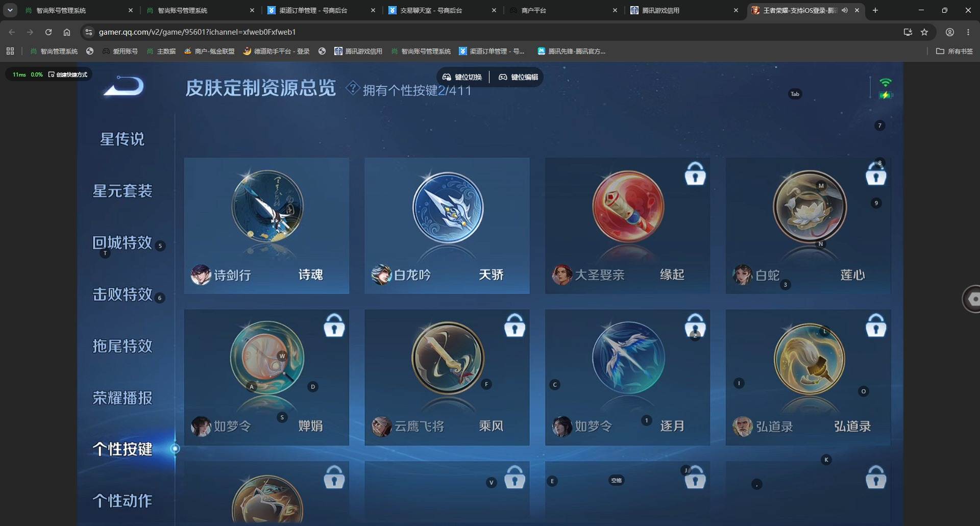The image size is (980, 526).
Task: Switch to 商户平台 browser tab
Action: (563, 10)
